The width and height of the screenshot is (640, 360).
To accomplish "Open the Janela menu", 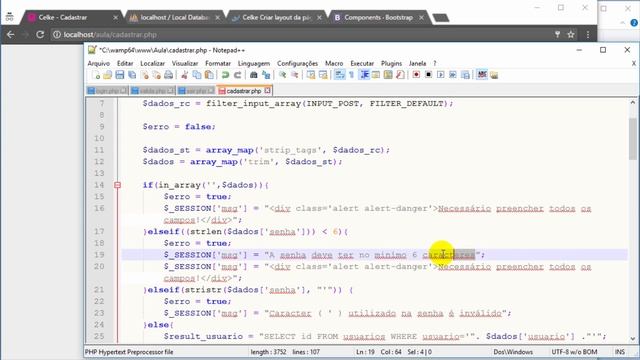I will click(x=417, y=63).
